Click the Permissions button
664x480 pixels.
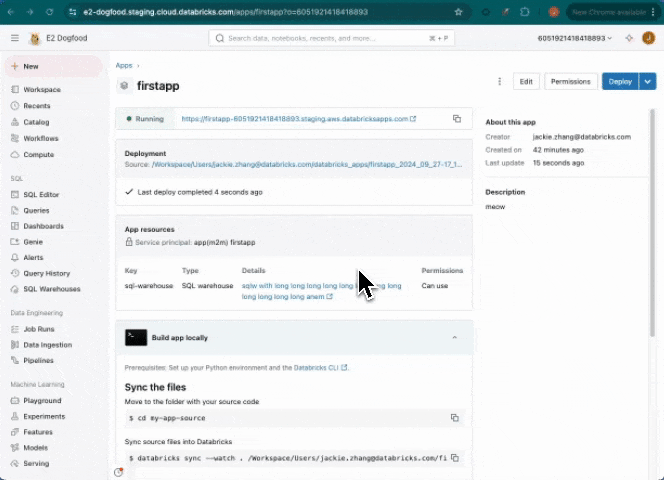tap(570, 81)
